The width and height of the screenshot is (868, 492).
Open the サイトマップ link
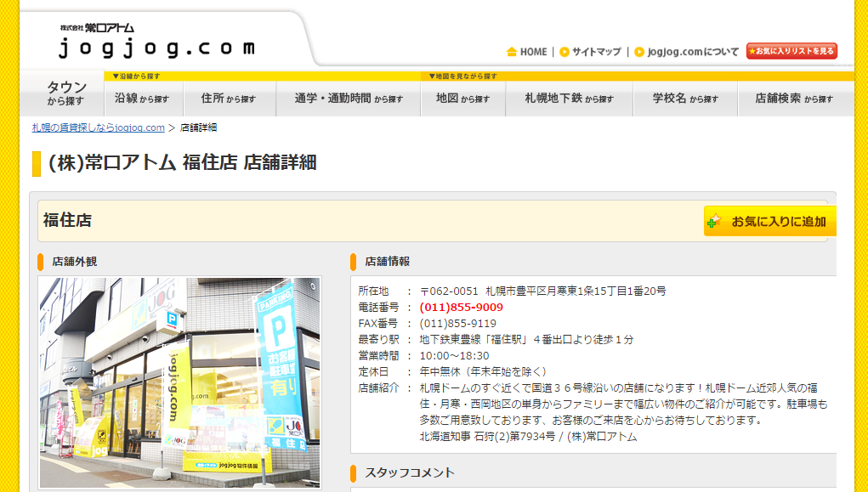596,52
